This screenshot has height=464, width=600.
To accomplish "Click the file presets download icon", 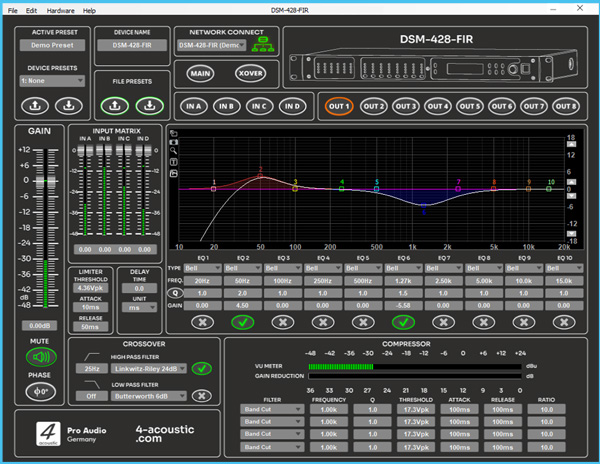I will [149, 104].
